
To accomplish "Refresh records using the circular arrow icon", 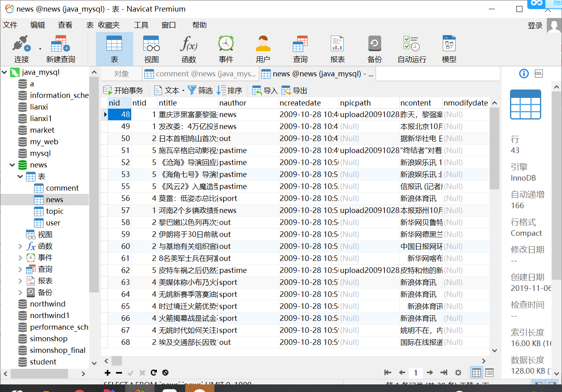I will pyautogui.click(x=154, y=372).
